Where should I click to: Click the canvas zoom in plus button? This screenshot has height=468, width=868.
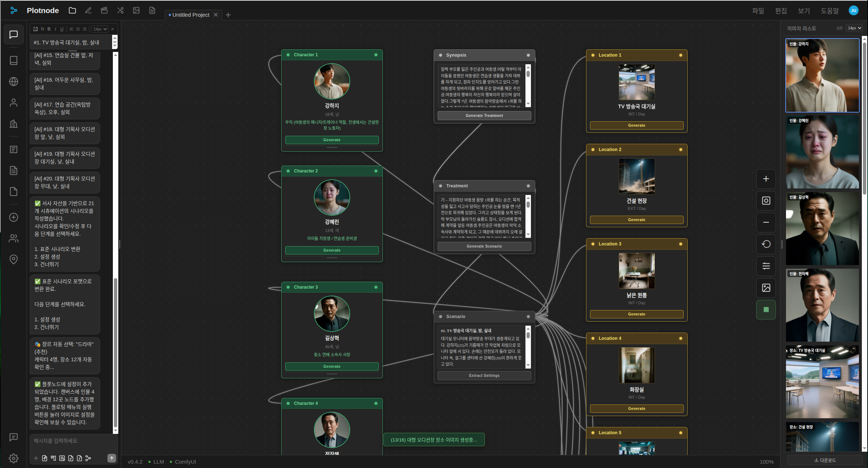click(x=766, y=179)
